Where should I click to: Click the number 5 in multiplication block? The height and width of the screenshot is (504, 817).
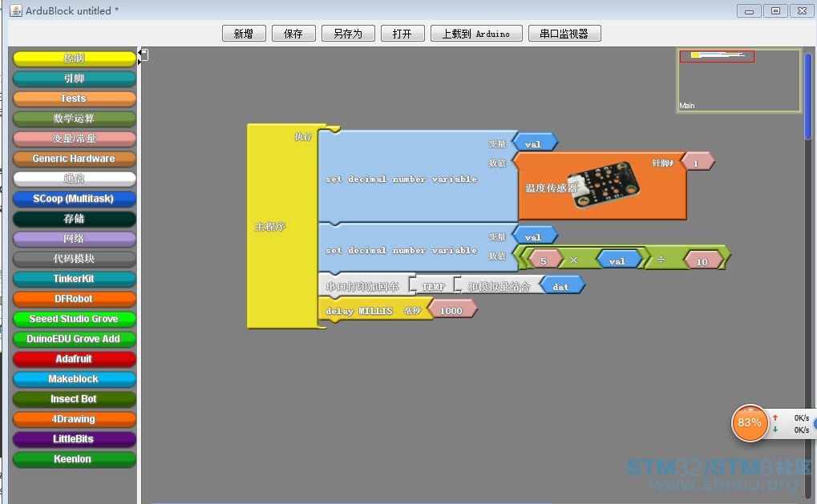[x=545, y=260]
